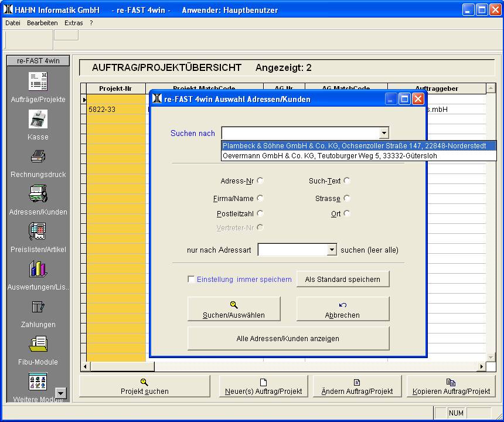The height and width of the screenshot is (422, 504).
Task: Click the horizontal scrollbar thumb of grid
Action: point(122,366)
